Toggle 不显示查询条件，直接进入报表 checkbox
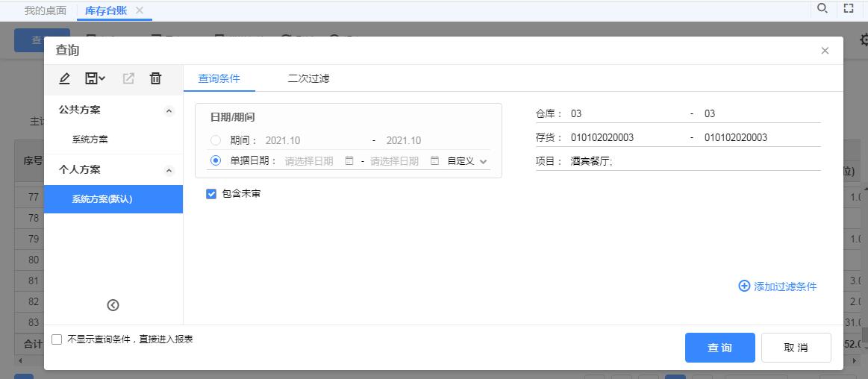This screenshot has width=868, height=379. point(57,339)
